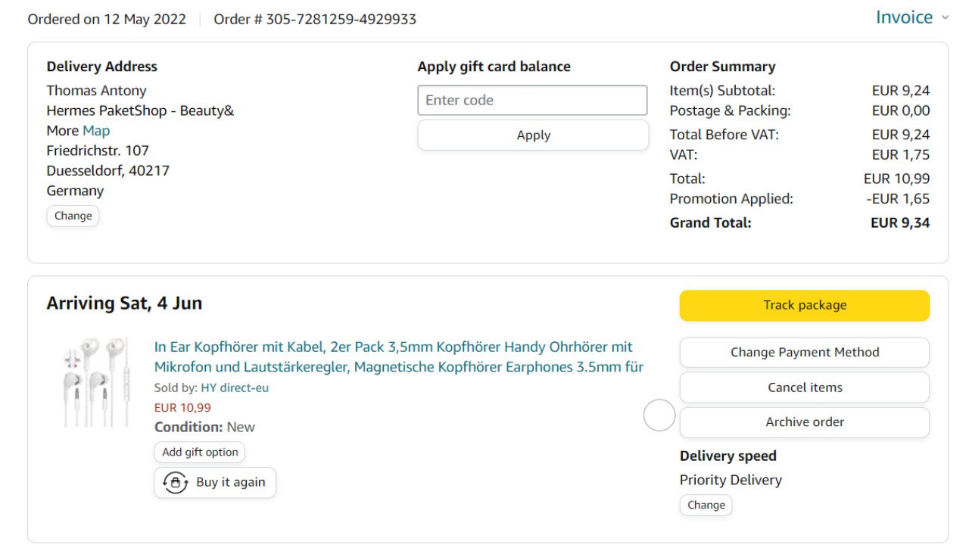969x560 pixels.
Task: Apply the gift card balance code
Action: pos(533,135)
